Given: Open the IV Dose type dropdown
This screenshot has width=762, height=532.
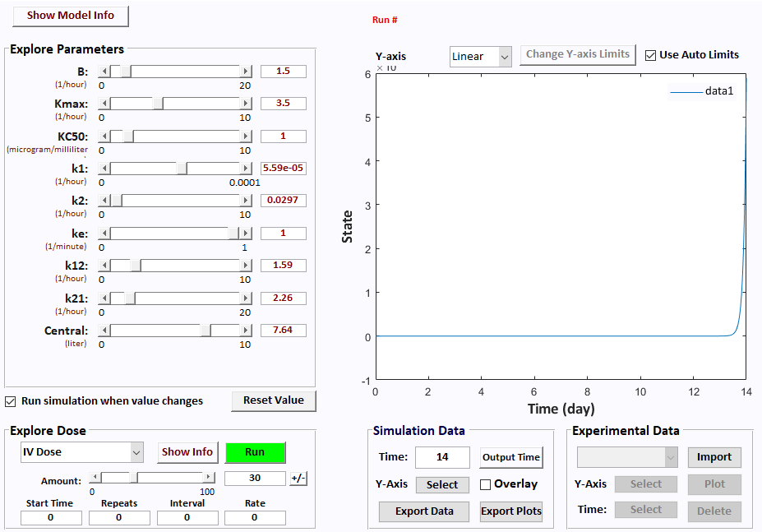Looking at the screenshot, I should (81, 452).
